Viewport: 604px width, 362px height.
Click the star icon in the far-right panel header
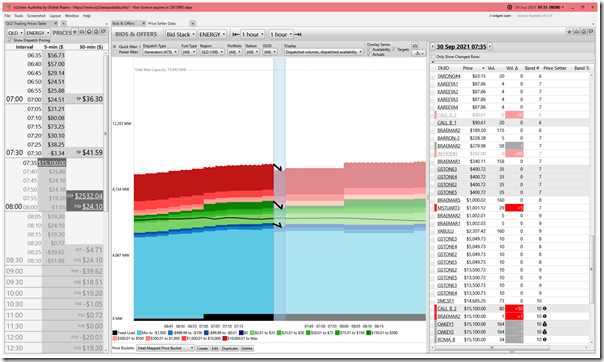569,32
